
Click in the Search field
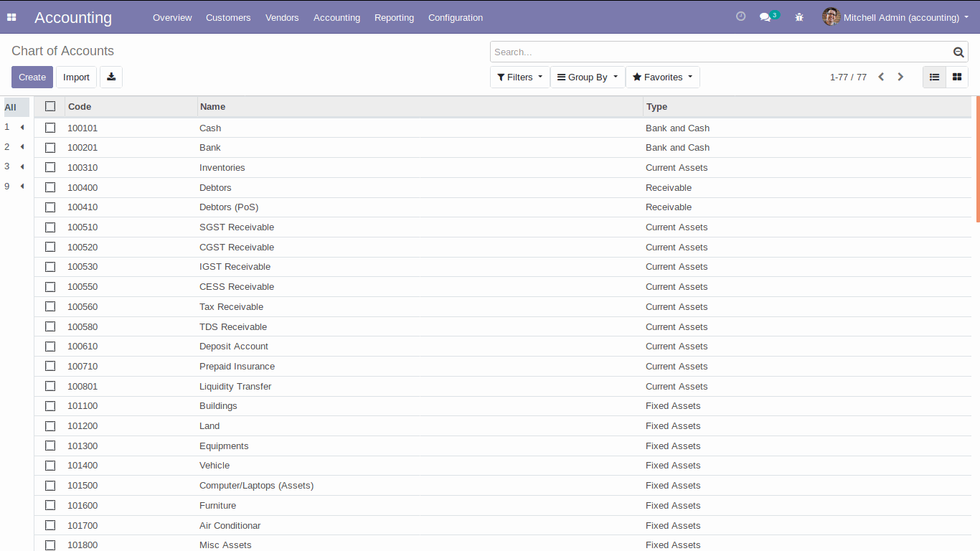(x=721, y=52)
